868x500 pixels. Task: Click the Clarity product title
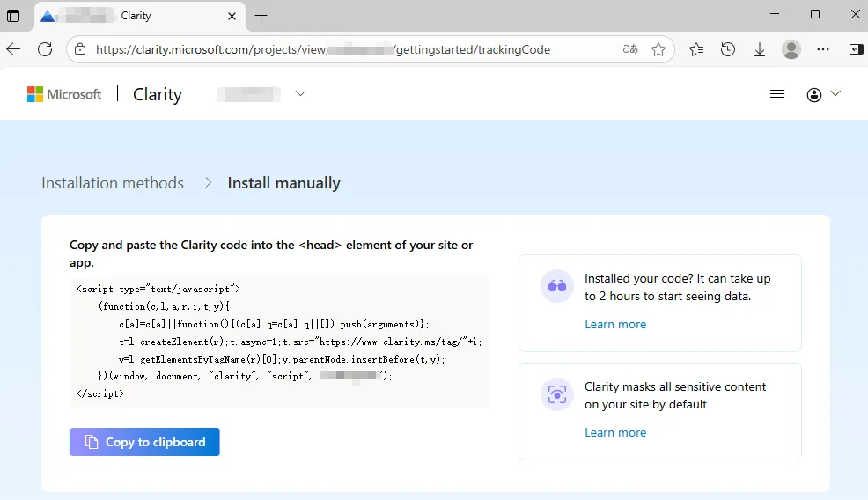click(158, 94)
